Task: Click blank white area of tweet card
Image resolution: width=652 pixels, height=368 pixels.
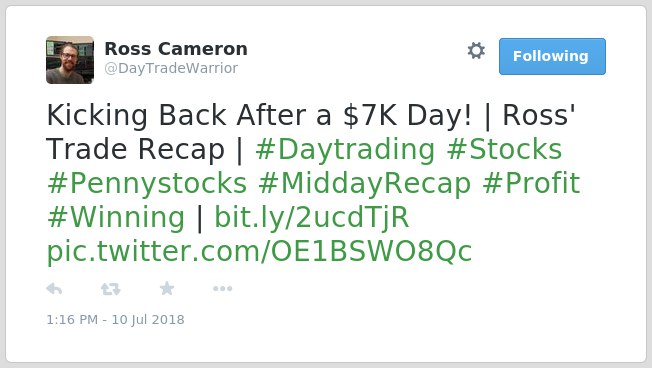Action: (x=416, y=320)
